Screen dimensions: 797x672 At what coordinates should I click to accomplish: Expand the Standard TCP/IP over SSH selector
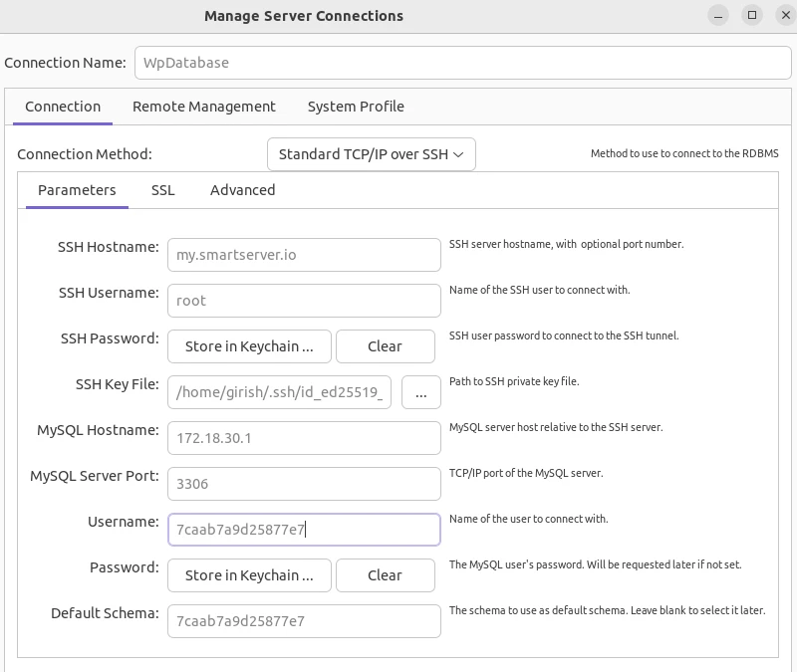[371, 154]
